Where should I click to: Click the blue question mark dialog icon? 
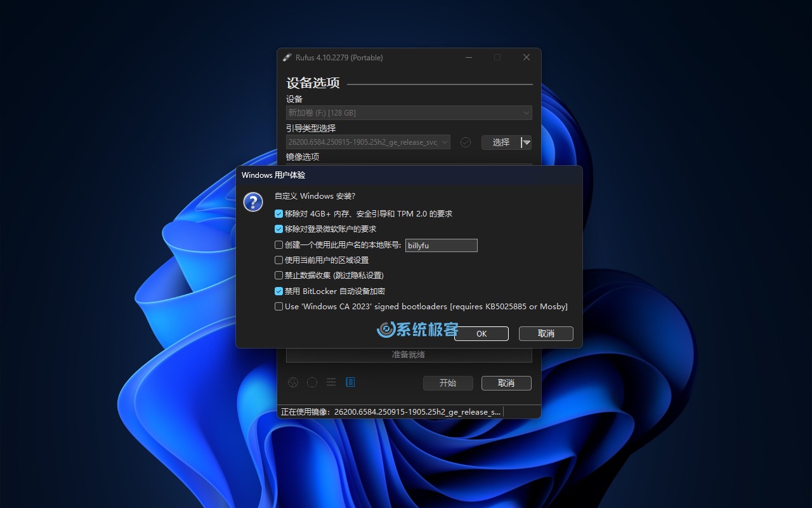pos(253,203)
